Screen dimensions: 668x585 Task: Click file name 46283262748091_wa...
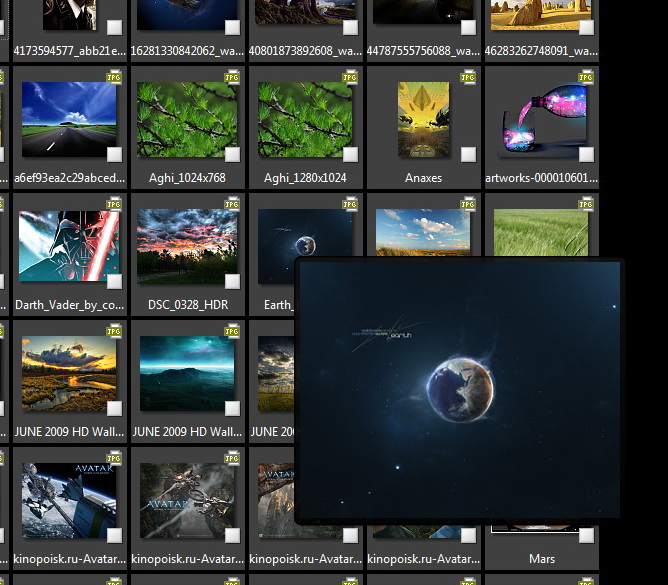coord(541,51)
